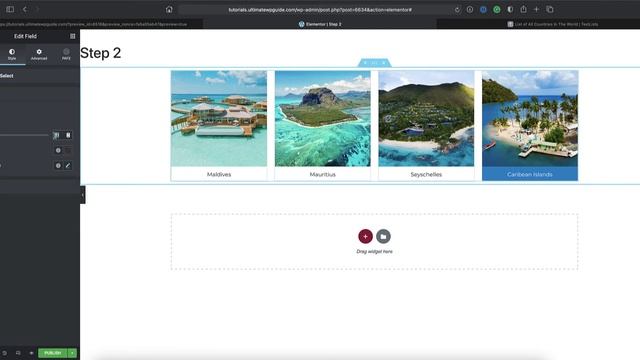Screen dimensions: 640x360
Task: Collapse the Elementor side panel handle
Action: pos(82,195)
